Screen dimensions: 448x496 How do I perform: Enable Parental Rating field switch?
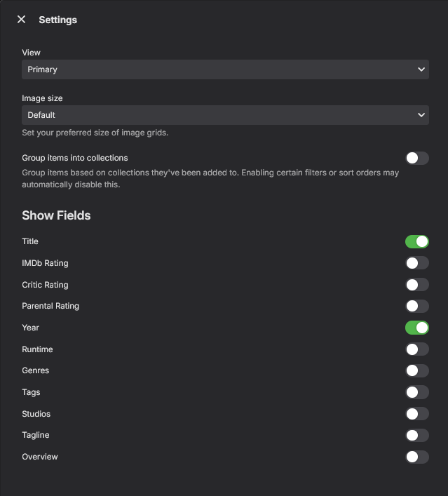(416, 306)
